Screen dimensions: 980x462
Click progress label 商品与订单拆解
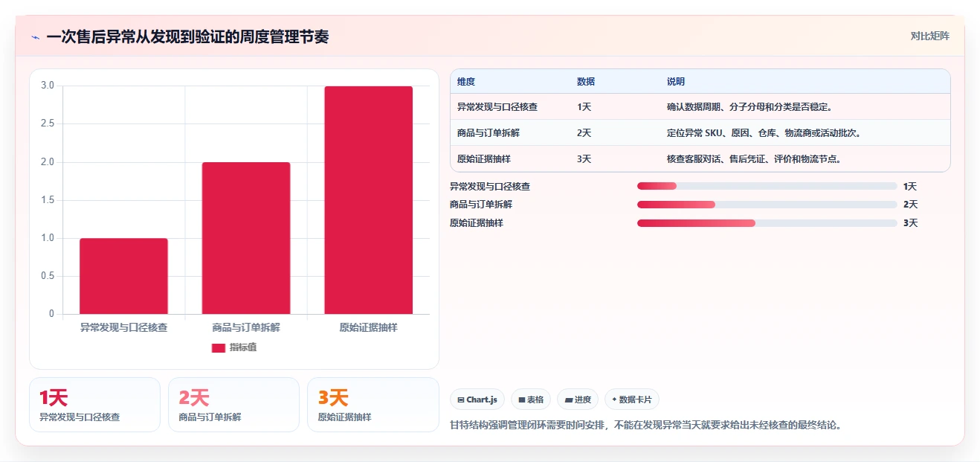(x=480, y=205)
